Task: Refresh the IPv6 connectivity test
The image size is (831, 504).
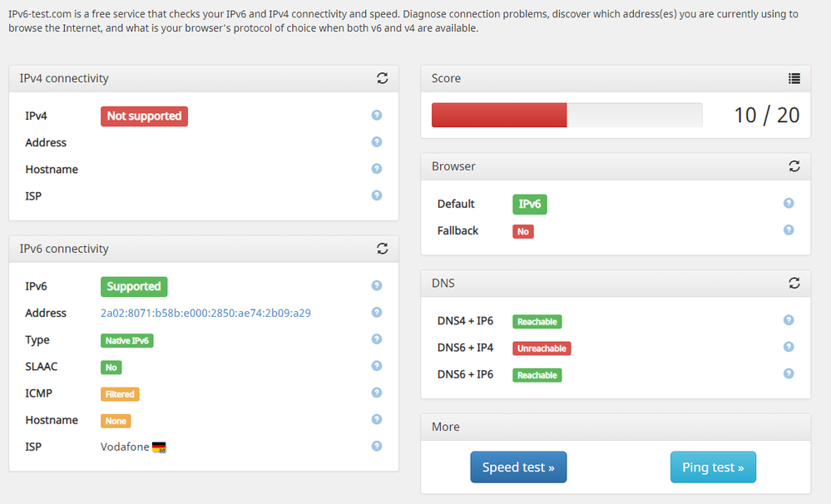Action: coord(383,249)
